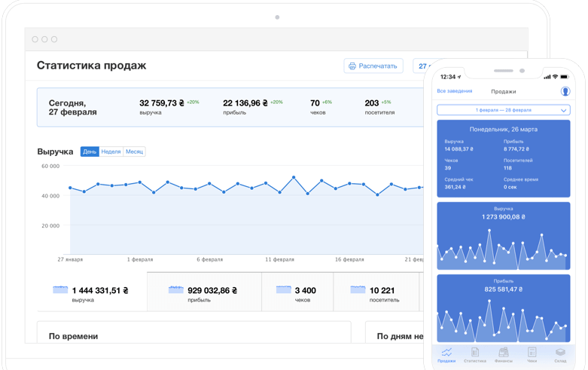Open the user profile icon on phone
This screenshot has height=370, width=588.
tap(565, 91)
